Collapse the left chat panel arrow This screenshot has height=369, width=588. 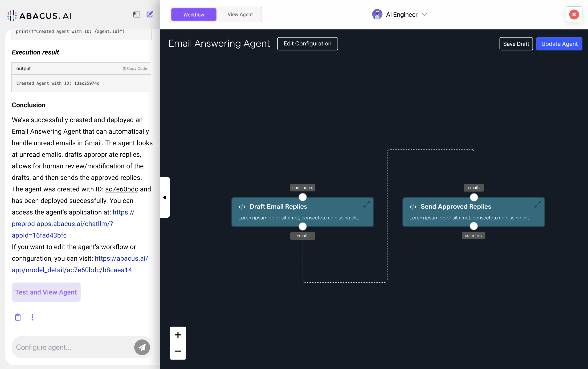click(164, 197)
